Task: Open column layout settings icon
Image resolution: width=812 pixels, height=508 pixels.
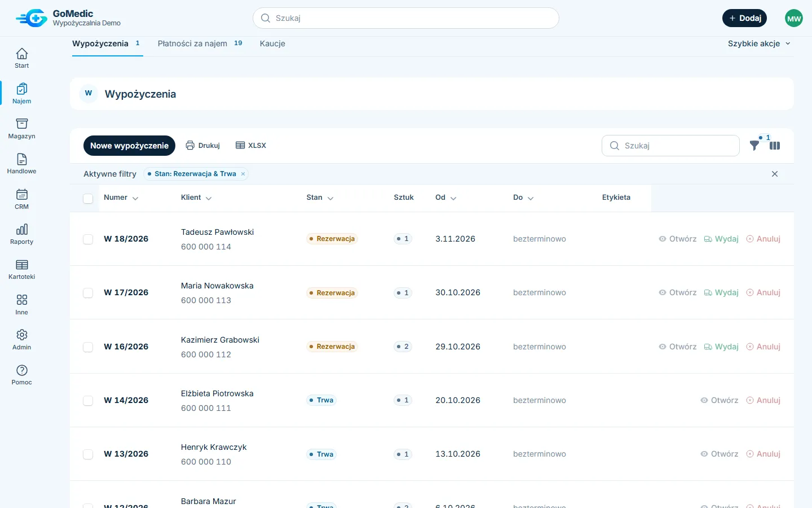Action: [x=775, y=146]
